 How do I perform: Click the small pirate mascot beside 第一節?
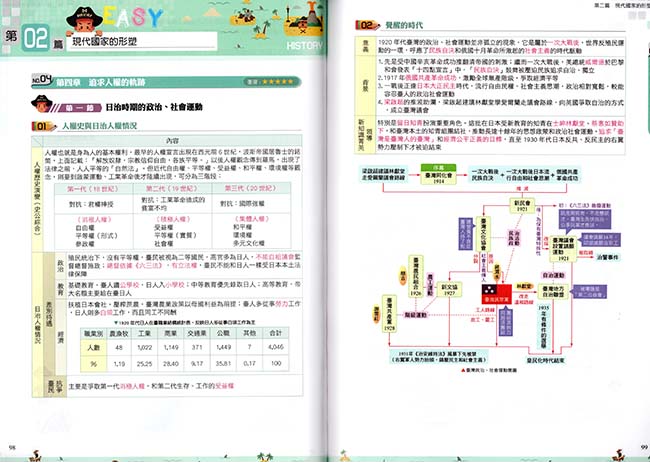(x=41, y=103)
